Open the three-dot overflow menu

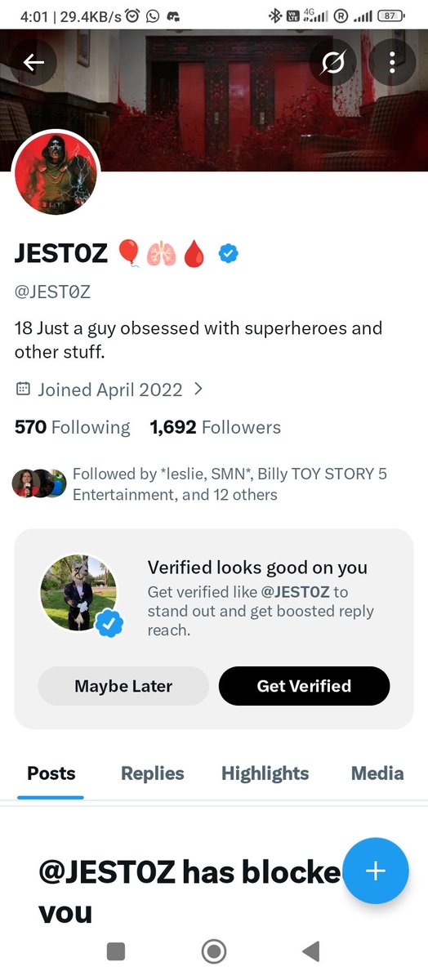point(392,63)
